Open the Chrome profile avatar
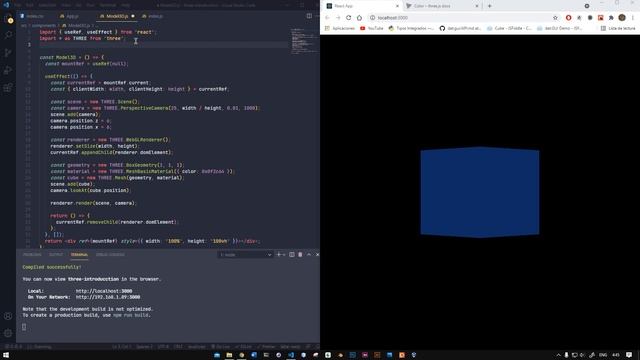 (x=622, y=18)
